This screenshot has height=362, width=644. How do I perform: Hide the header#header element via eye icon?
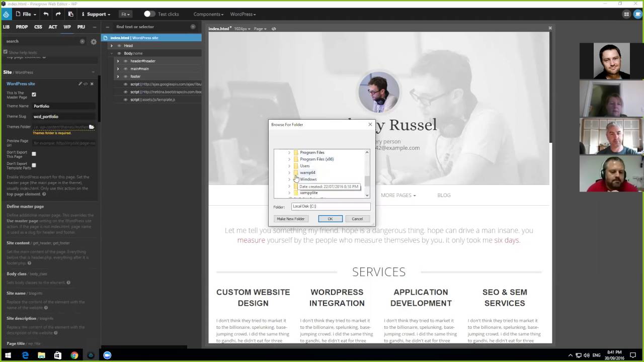[x=125, y=61]
